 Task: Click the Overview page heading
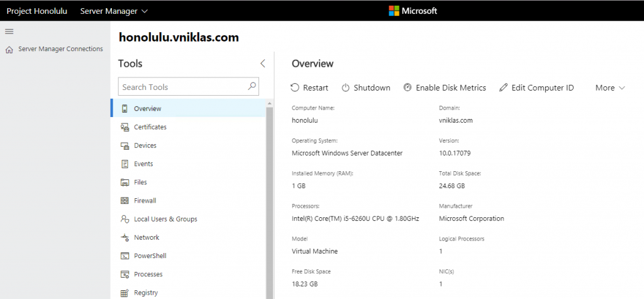click(x=313, y=64)
